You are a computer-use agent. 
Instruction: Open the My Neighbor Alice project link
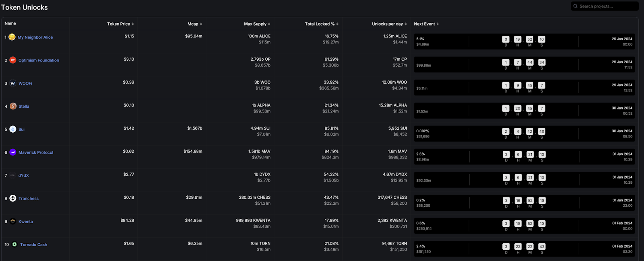click(x=35, y=37)
